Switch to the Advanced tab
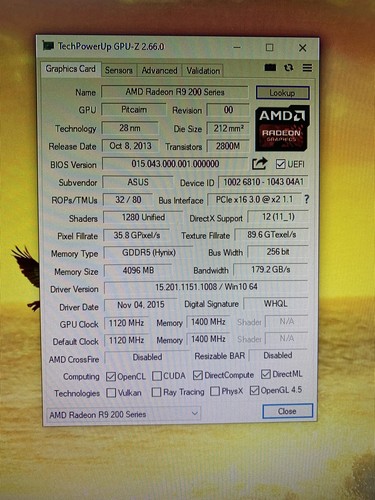The image size is (375, 500). [x=159, y=70]
